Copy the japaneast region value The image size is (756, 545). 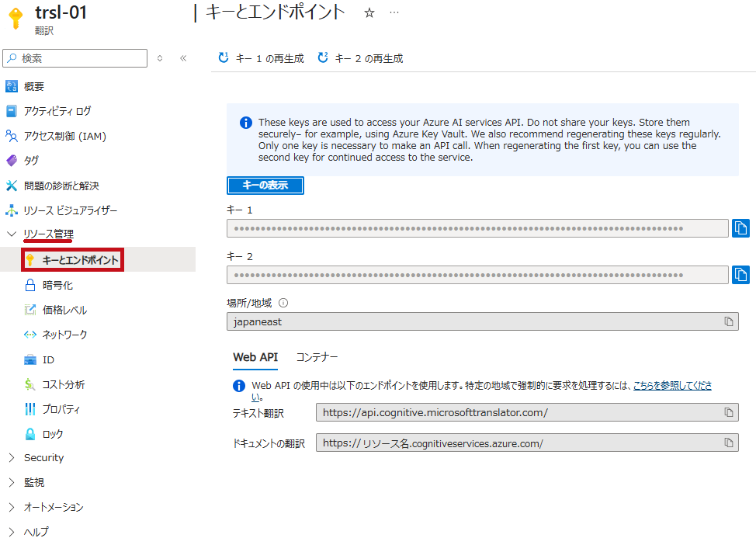[729, 321]
